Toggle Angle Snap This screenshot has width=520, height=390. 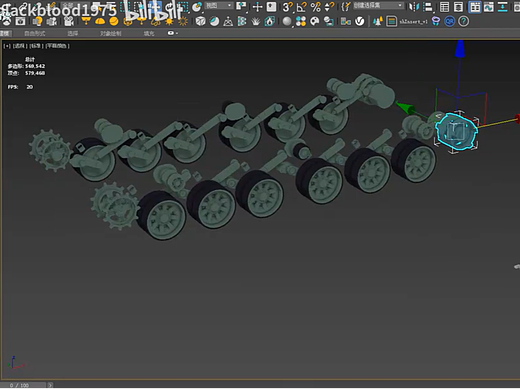click(x=302, y=7)
